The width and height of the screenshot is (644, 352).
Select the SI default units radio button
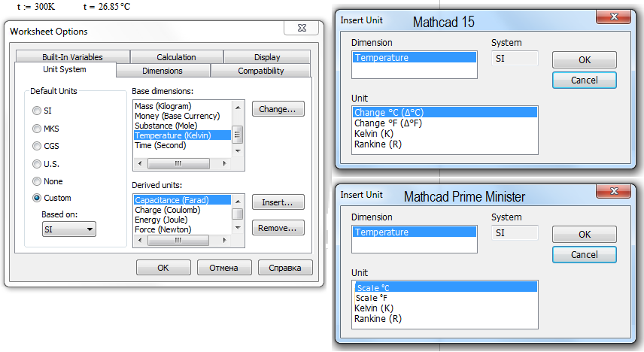(x=37, y=111)
